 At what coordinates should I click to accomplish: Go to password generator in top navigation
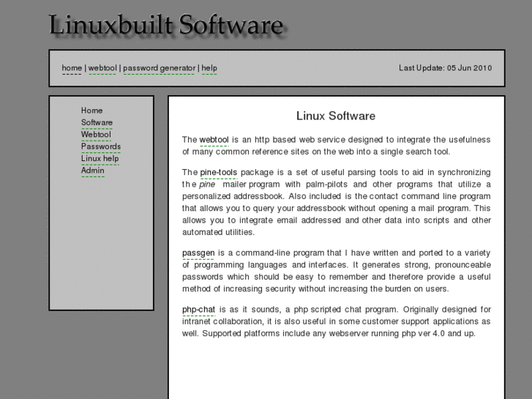tap(159, 68)
